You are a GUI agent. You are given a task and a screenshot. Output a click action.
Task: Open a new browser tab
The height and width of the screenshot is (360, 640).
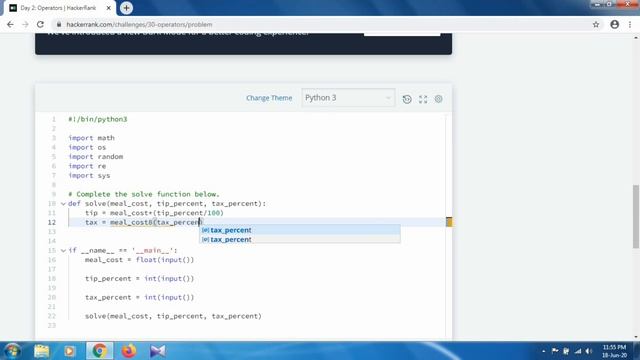coord(126,8)
